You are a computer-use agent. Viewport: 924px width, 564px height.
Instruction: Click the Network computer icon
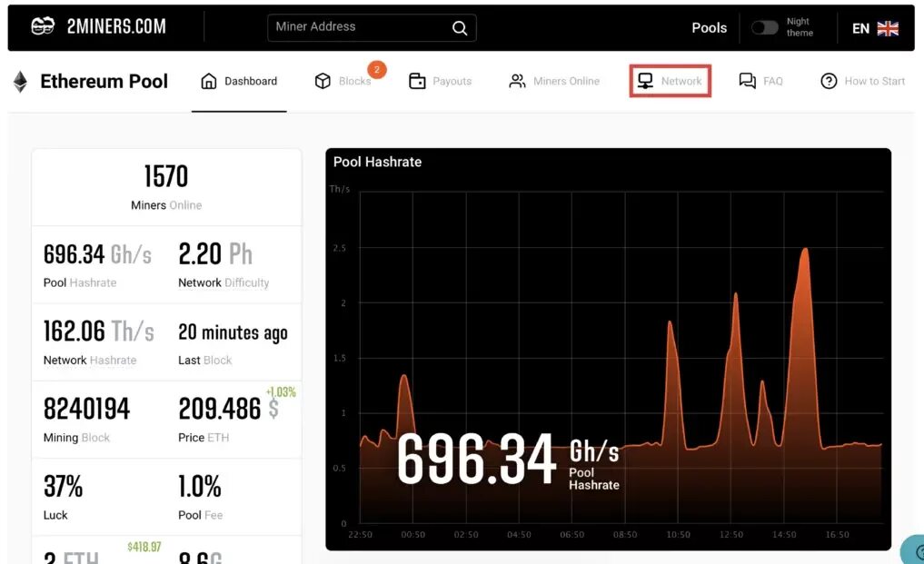(x=645, y=81)
